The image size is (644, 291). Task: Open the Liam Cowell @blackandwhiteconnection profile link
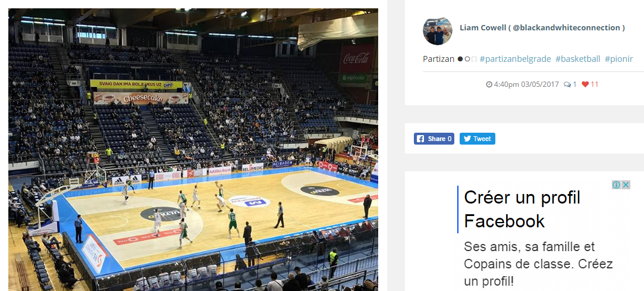[542, 28]
